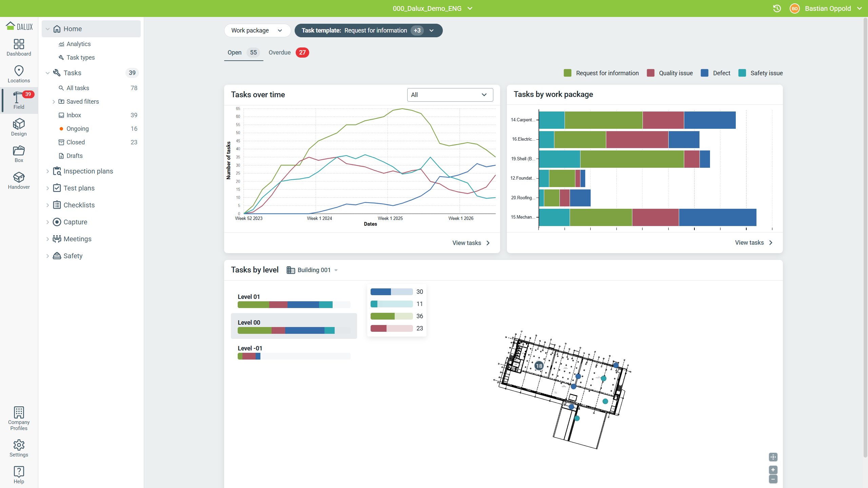Click the Request for information green swatch
The height and width of the screenshot is (488, 868).
(568, 73)
